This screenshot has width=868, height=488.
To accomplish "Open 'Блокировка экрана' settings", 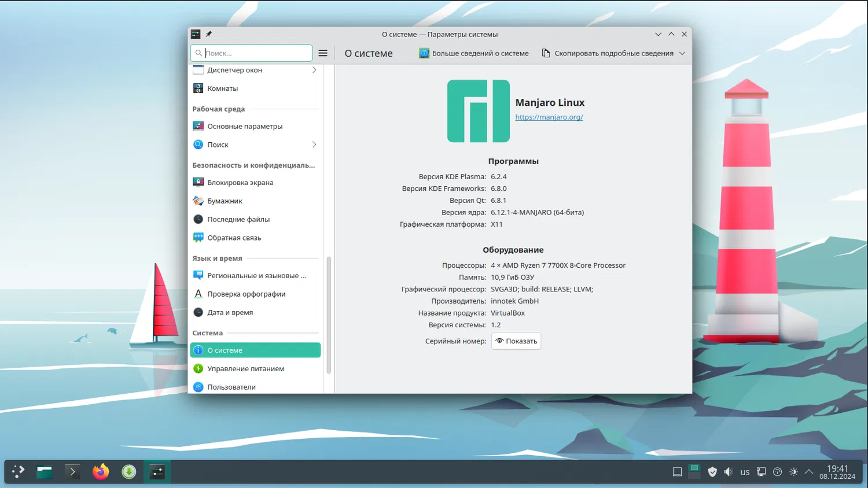I will pyautogui.click(x=255, y=182).
